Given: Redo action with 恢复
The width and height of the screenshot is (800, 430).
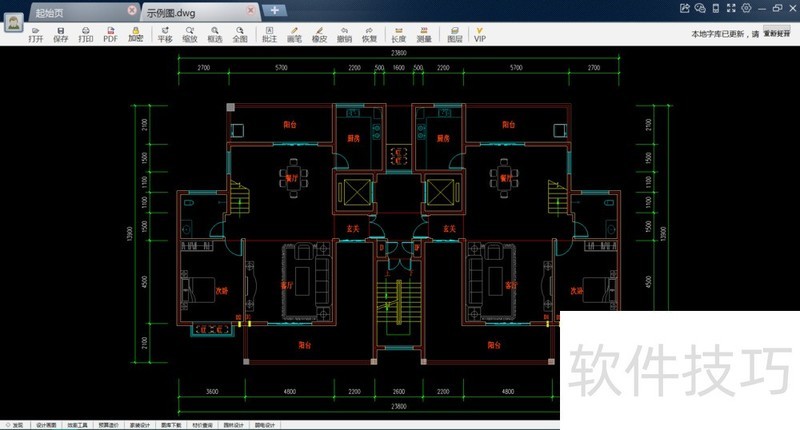Looking at the screenshot, I should point(369,35).
